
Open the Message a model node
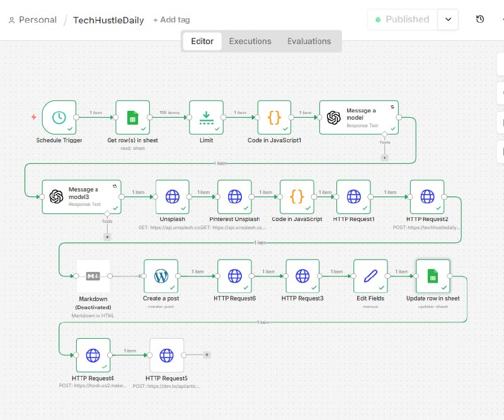(x=359, y=117)
